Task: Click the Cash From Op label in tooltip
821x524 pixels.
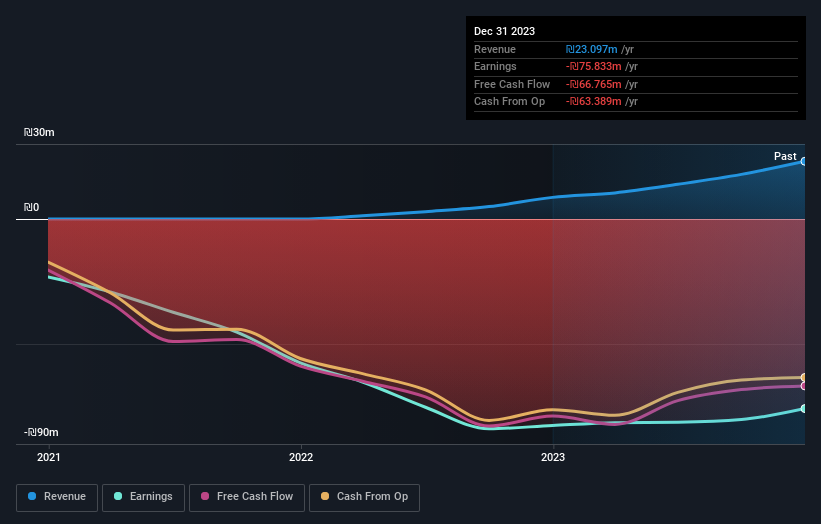Action: (x=509, y=102)
